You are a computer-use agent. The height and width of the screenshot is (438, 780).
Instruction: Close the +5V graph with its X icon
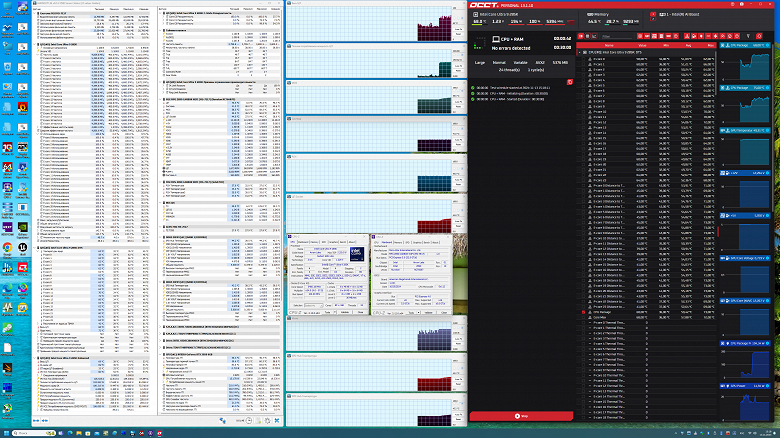[x=723, y=216]
